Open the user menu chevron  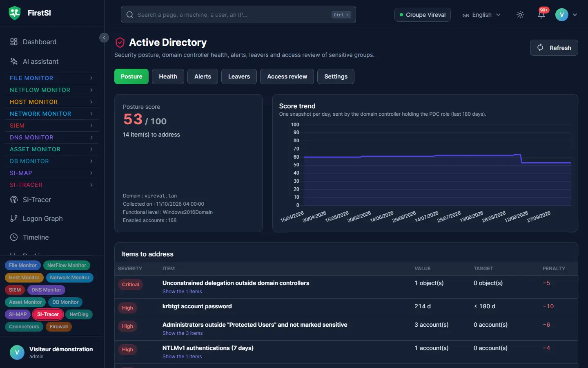pos(575,15)
